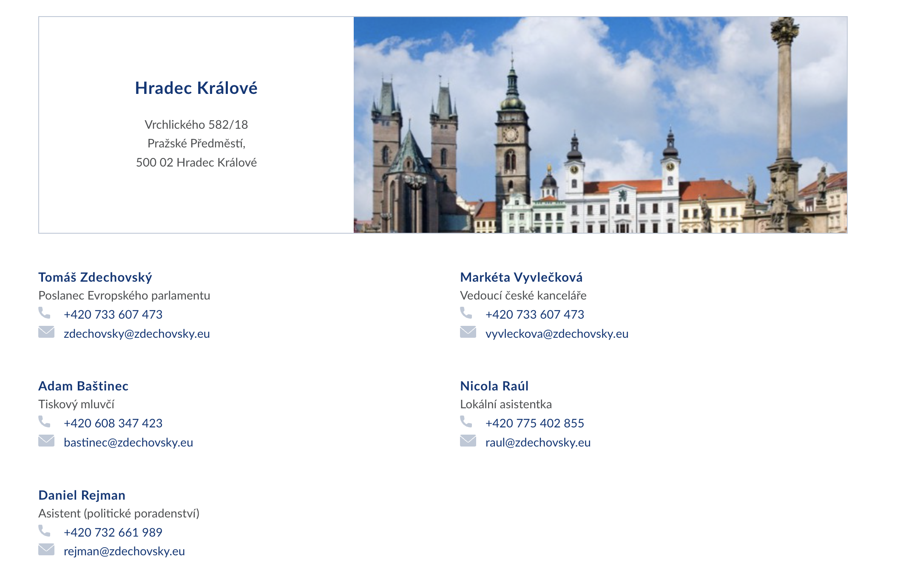Click phone icon under Tomáš Zdechovský

44,313
